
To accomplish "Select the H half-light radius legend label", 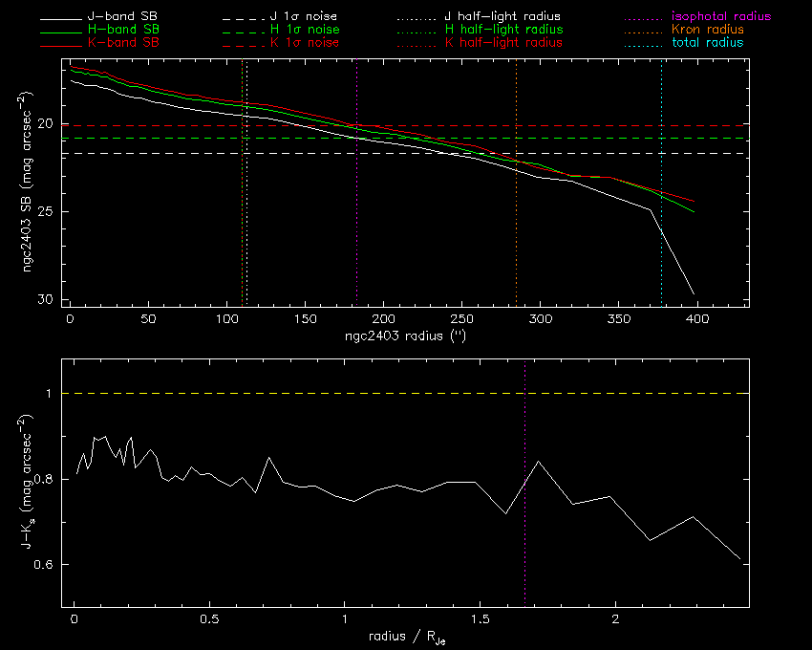I will click(502, 31).
